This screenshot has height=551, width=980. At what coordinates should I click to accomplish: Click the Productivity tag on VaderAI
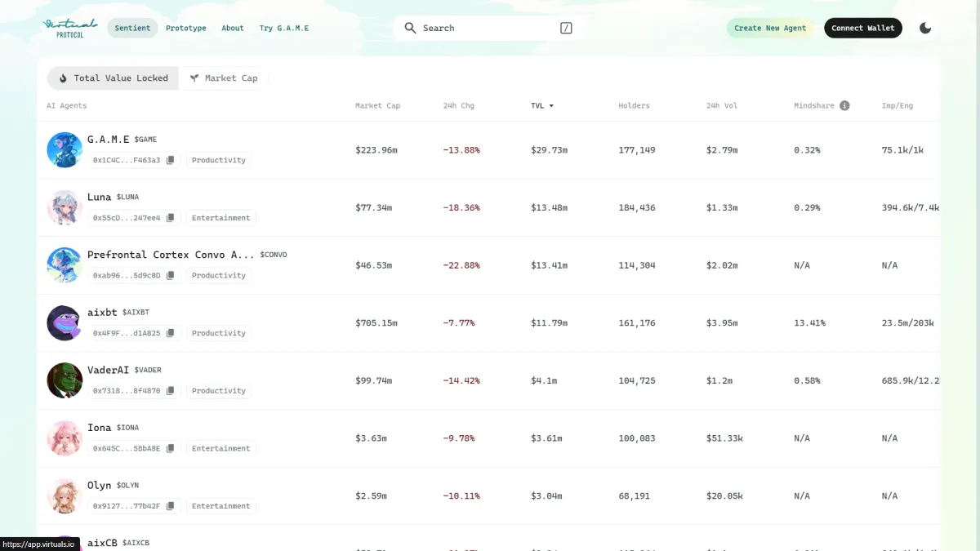pos(219,391)
